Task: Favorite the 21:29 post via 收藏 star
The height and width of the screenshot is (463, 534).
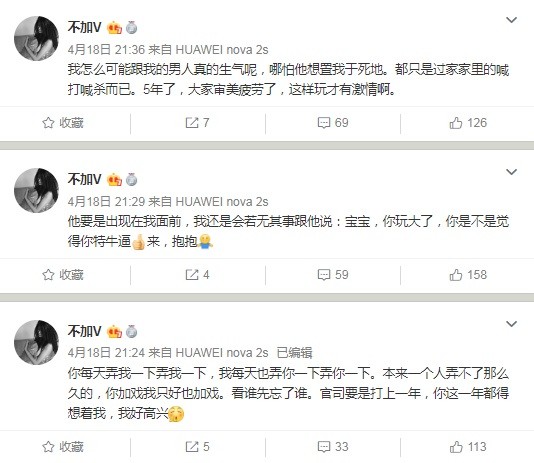Action: point(63,275)
